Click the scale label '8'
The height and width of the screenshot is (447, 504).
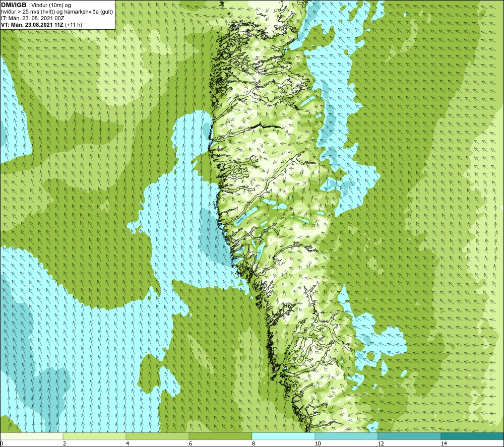[x=254, y=443]
